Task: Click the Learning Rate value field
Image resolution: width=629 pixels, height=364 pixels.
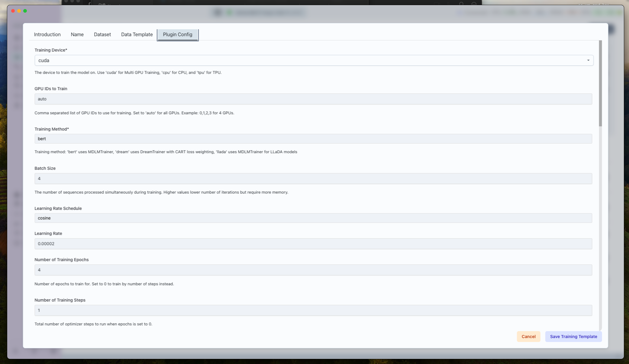Action: click(x=313, y=244)
